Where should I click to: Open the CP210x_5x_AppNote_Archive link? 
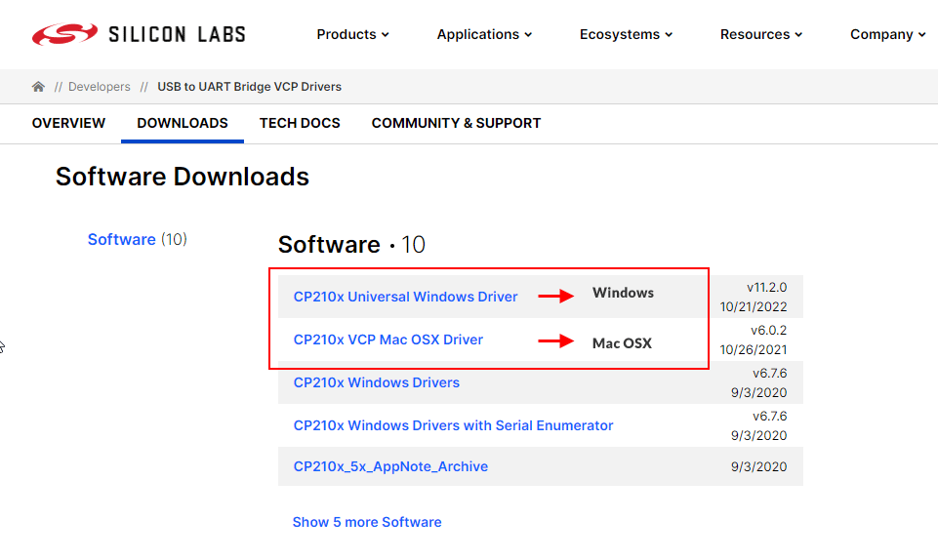coord(390,466)
